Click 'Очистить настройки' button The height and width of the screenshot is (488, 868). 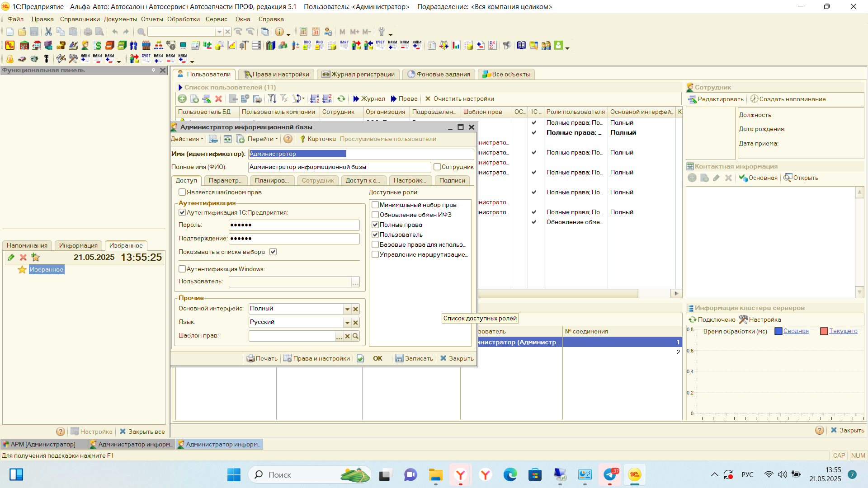coord(459,99)
